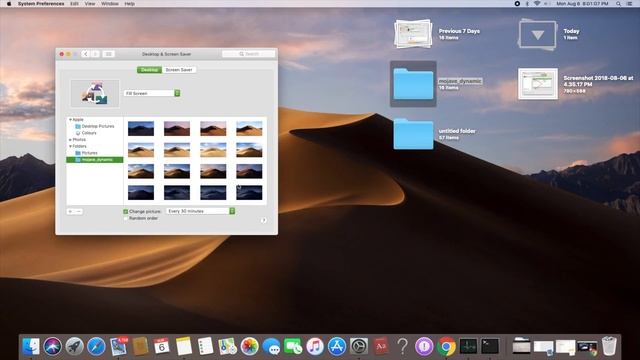Click the forward arrow in window toolbar
This screenshot has width=640, height=360.
tap(95, 54)
